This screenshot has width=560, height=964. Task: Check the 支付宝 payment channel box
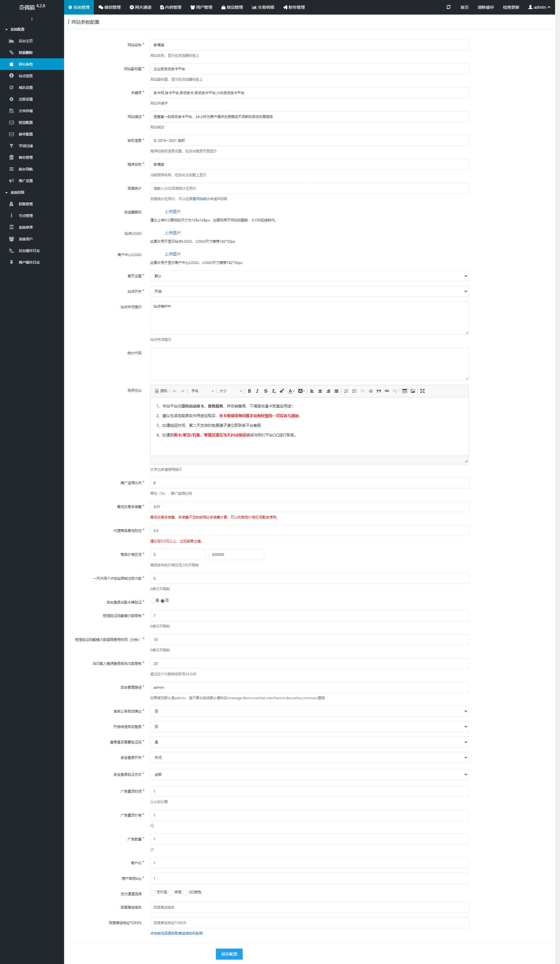(x=153, y=892)
